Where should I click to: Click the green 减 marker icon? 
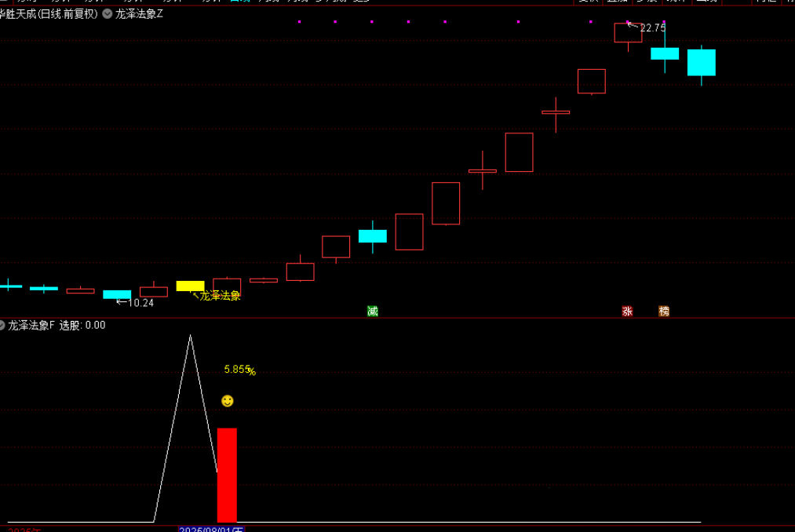(373, 312)
